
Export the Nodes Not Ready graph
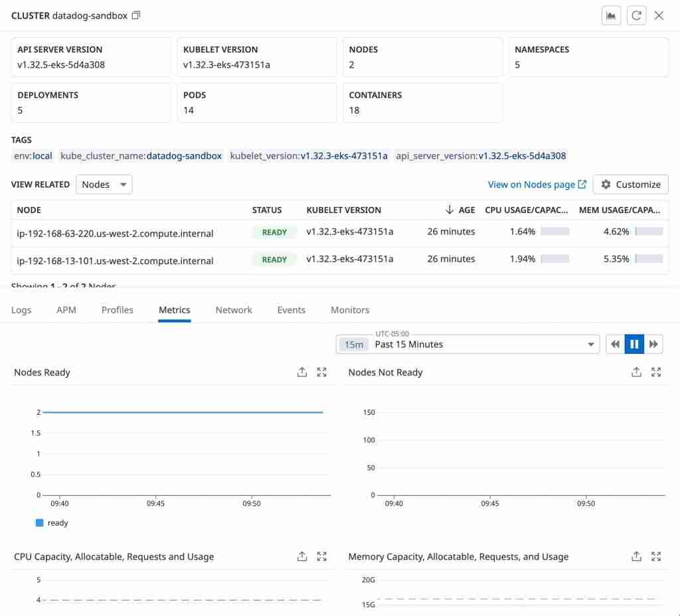coord(636,372)
